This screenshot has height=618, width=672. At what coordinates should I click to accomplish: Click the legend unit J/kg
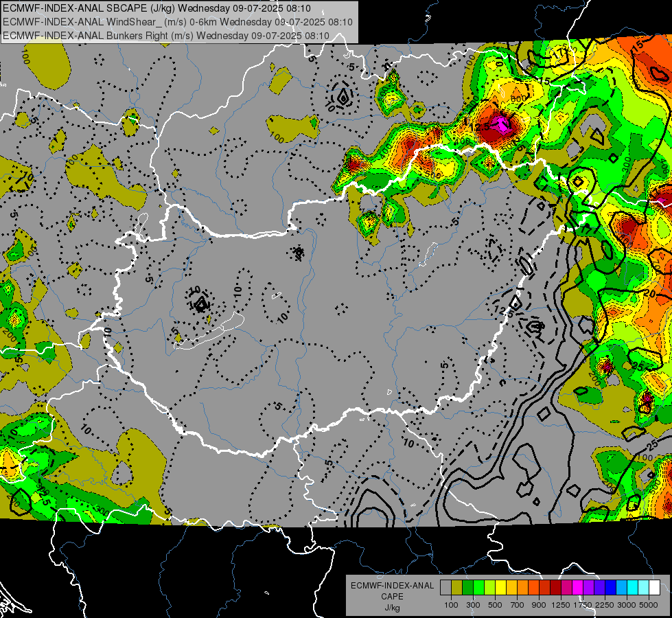click(392, 608)
